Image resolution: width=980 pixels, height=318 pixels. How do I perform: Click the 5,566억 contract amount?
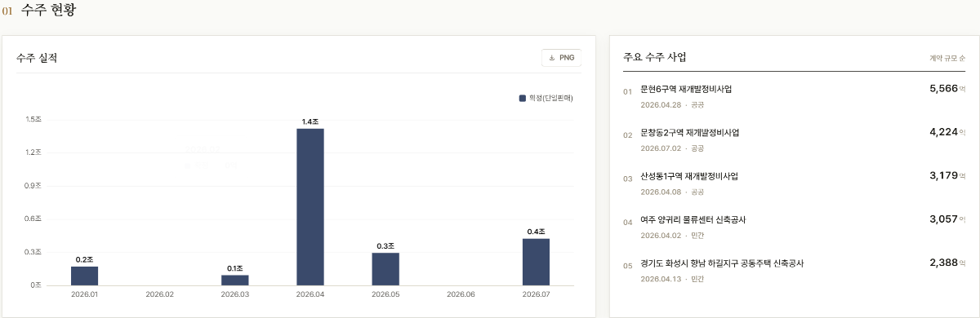(x=947, y=88)
